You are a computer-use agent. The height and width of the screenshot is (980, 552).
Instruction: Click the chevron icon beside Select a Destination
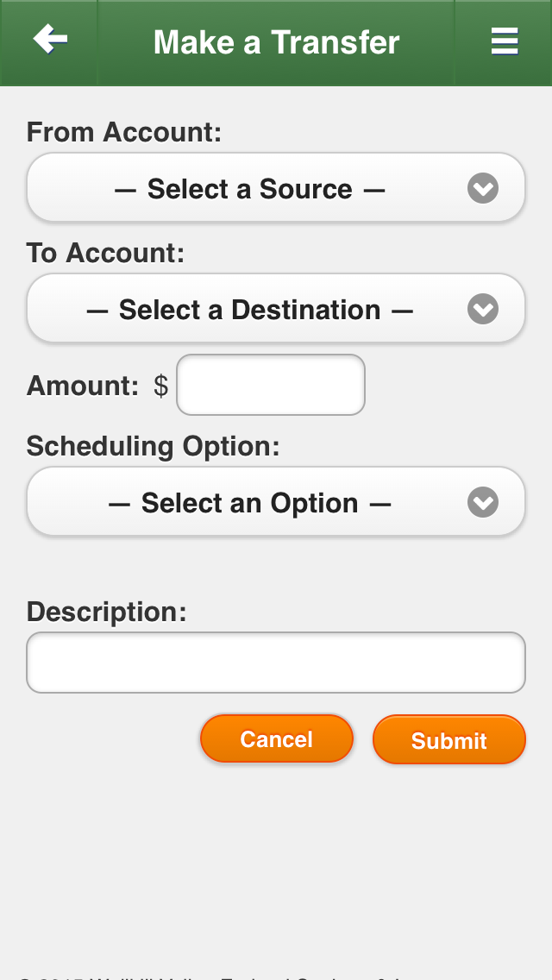pyautogui.click(x=483, y=309)
